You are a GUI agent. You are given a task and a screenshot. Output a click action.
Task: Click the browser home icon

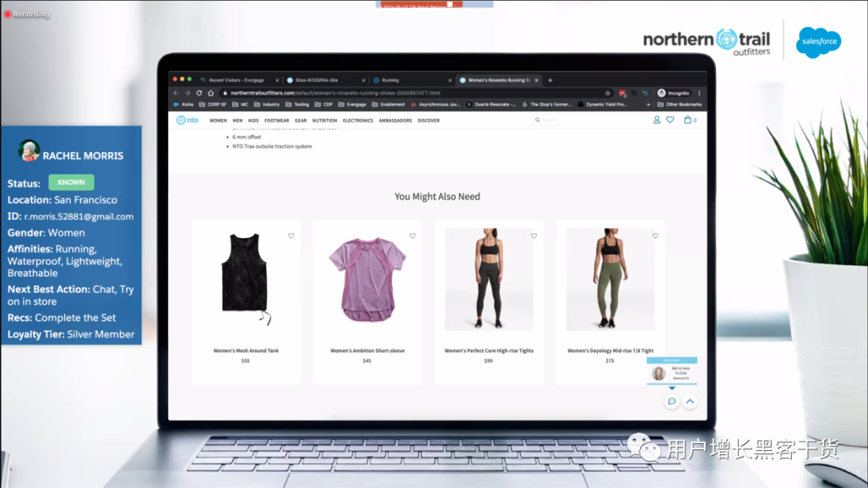point(211,93)
